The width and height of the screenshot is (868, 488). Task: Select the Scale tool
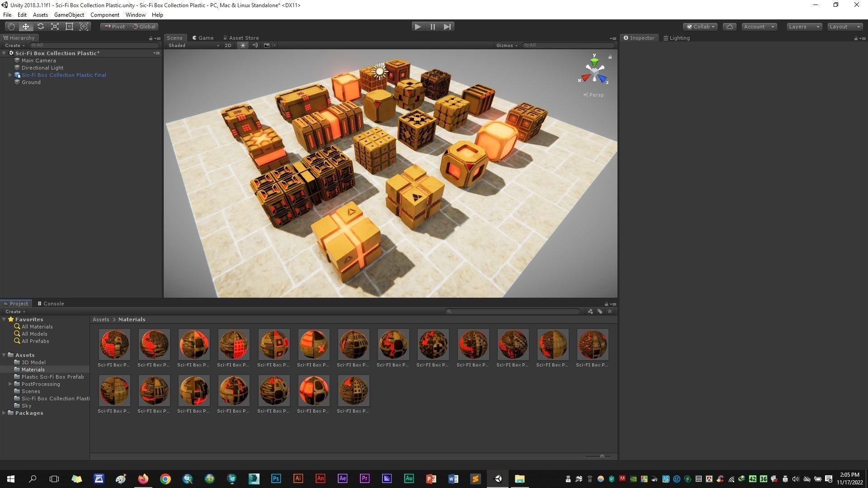pos(55,27)
